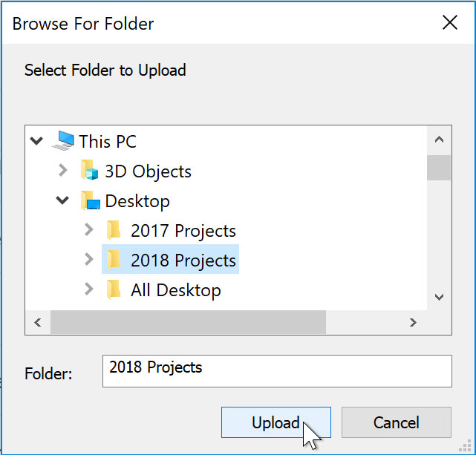Expand the 3D Objects folder
This screenshot has height=455, width=476.
(63, 171)
